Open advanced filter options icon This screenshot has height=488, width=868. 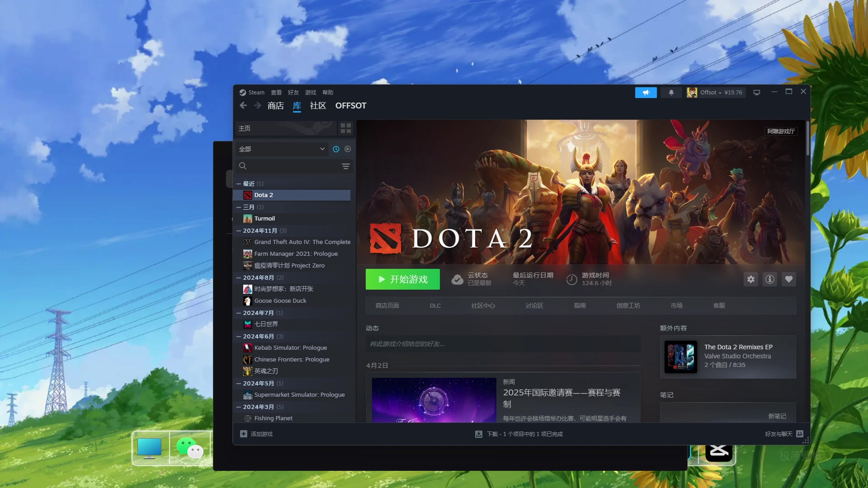[346, 166]
